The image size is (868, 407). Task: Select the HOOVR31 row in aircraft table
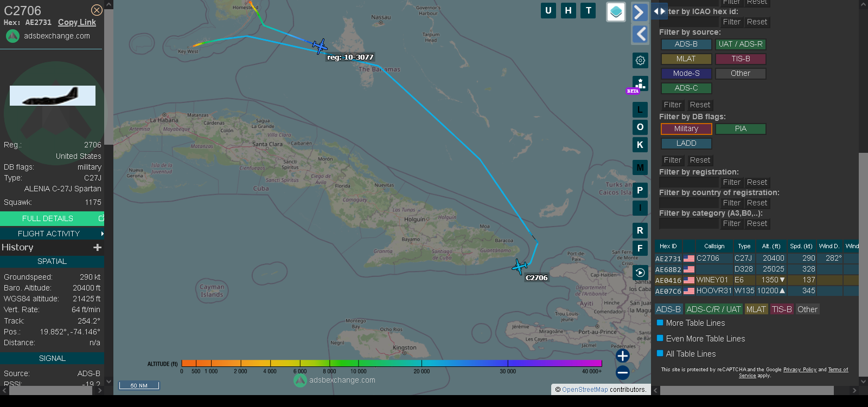coord(756,291)
